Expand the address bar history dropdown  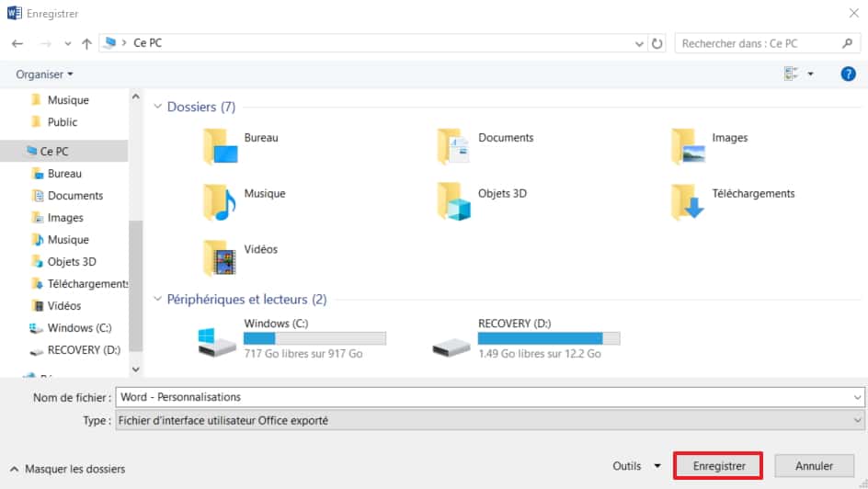639,43
